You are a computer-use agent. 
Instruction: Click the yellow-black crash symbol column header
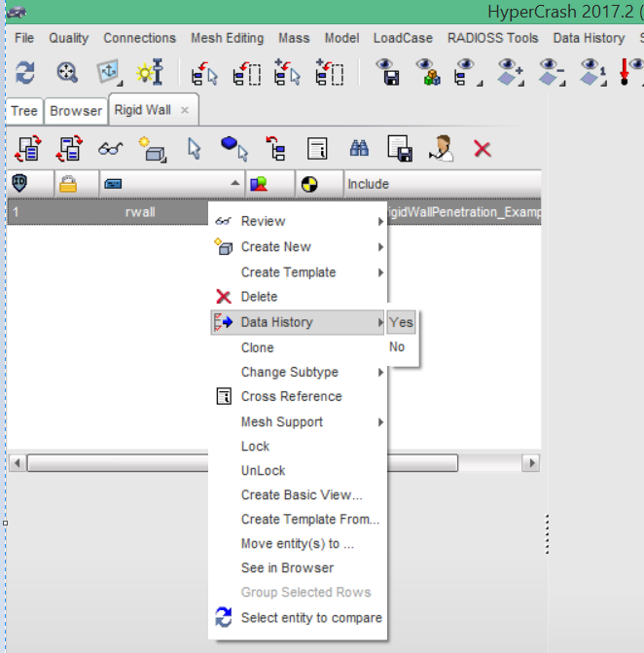(x=319, y=184)
